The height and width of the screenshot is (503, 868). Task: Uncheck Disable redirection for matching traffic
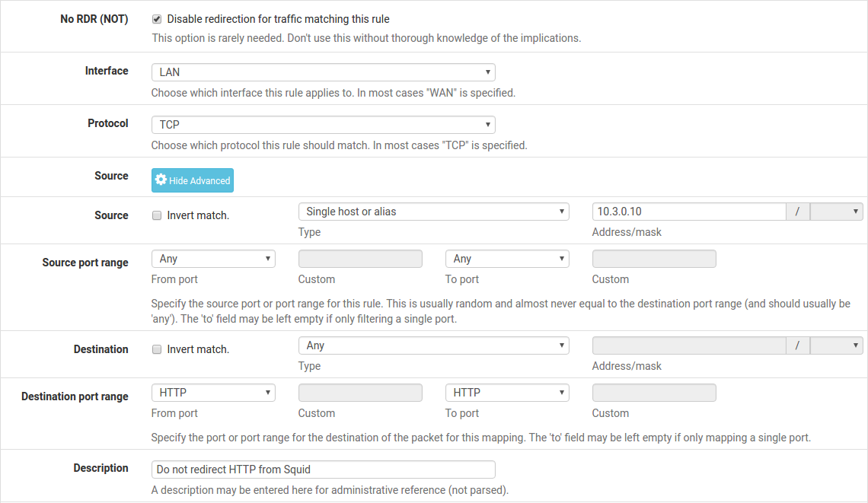click(x=157, y=19)
